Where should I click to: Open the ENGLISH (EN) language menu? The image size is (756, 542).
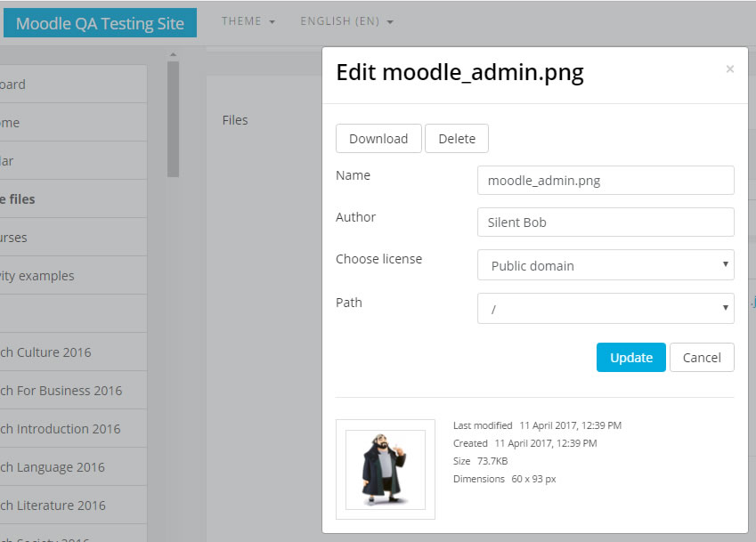(346, 21)
